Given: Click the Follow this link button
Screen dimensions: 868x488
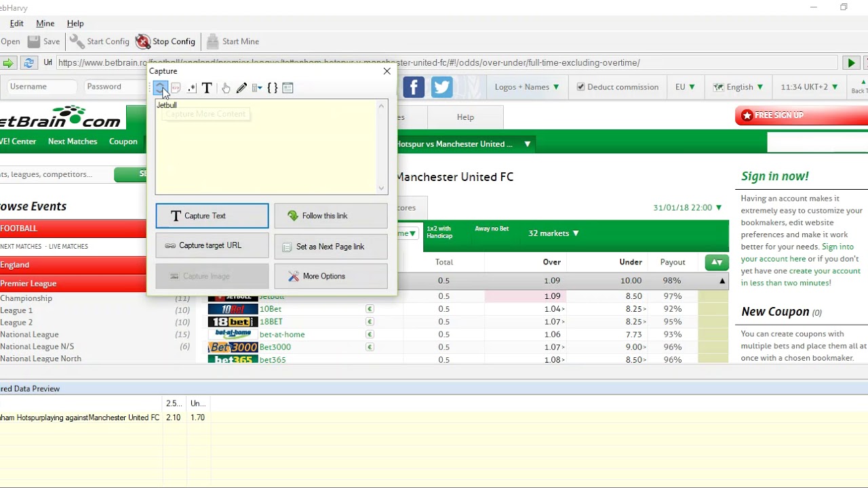Looking at the screenshot, I should point(331,216).
